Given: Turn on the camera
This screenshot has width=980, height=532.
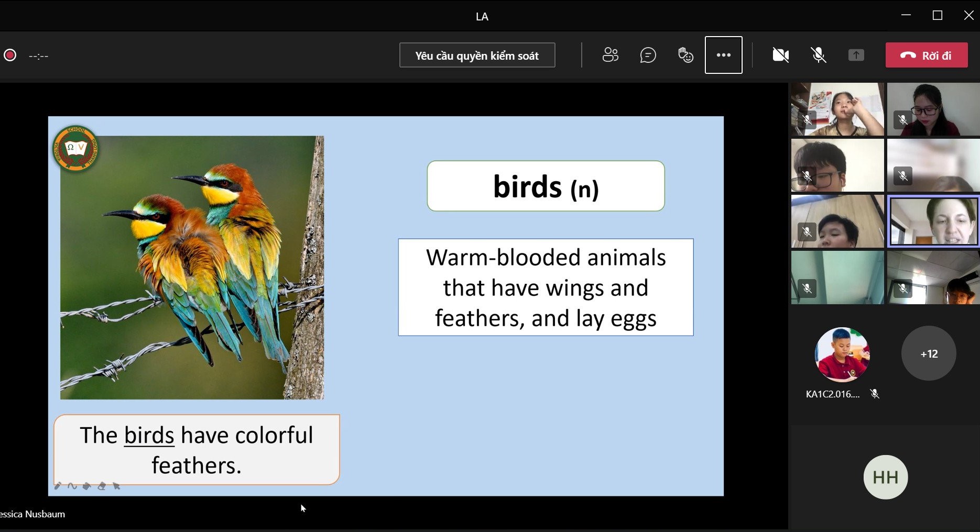Looking at the screenshot, I should [780, 55].
